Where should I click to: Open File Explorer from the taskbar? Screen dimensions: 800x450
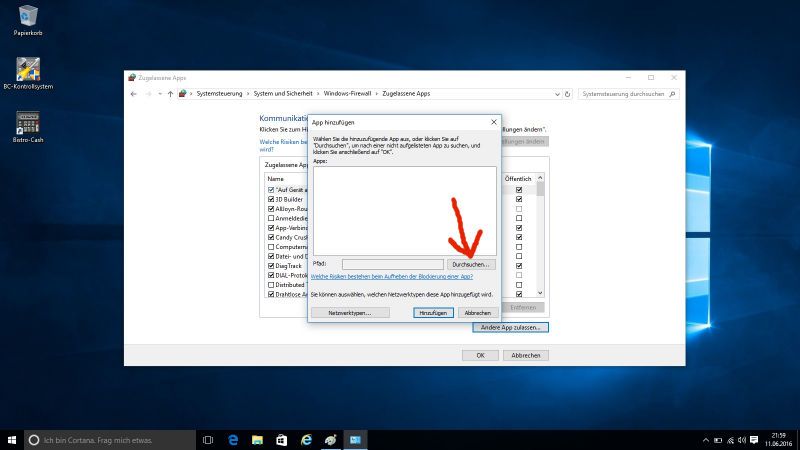tap(257, 439)
